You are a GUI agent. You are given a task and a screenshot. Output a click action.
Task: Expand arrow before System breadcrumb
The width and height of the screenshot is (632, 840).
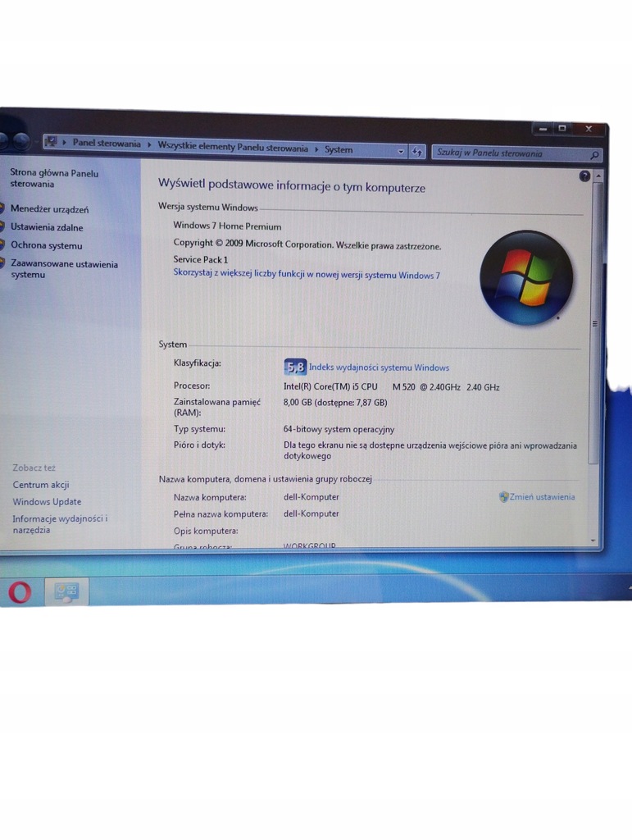click(316, 149)
